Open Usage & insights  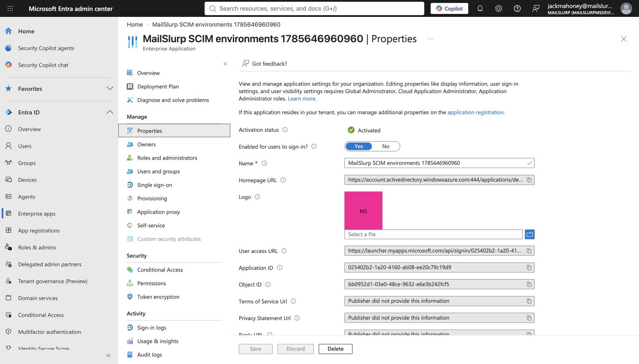point(158,341)
